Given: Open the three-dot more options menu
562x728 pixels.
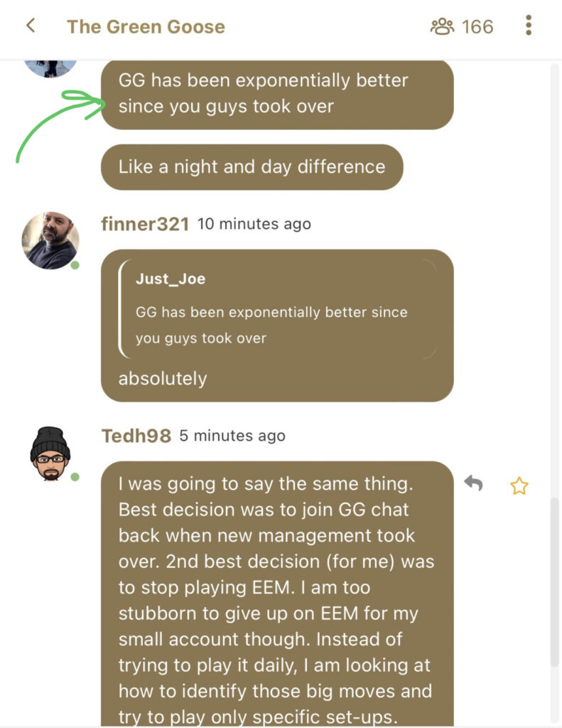Looking at the screenshot, I should point(528,25).
